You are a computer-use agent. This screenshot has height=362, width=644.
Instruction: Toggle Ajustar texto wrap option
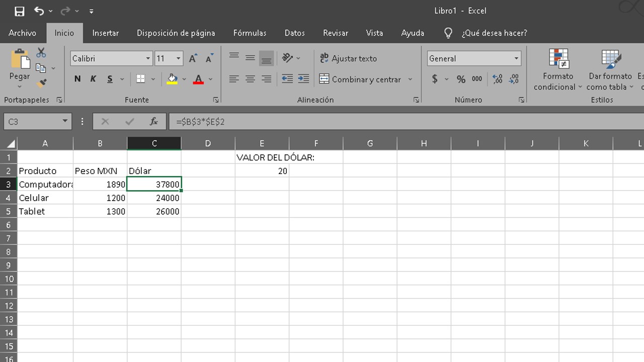tap(348, 59)
